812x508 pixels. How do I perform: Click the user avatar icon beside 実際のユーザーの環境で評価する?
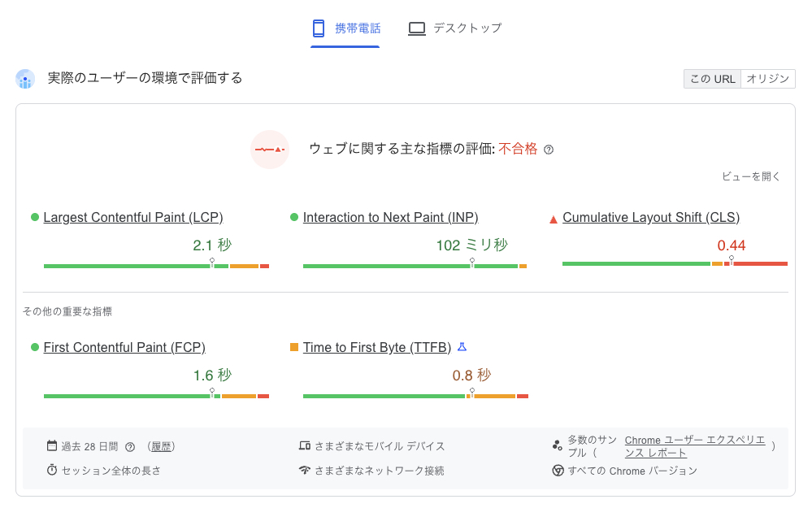click(27, 78)
